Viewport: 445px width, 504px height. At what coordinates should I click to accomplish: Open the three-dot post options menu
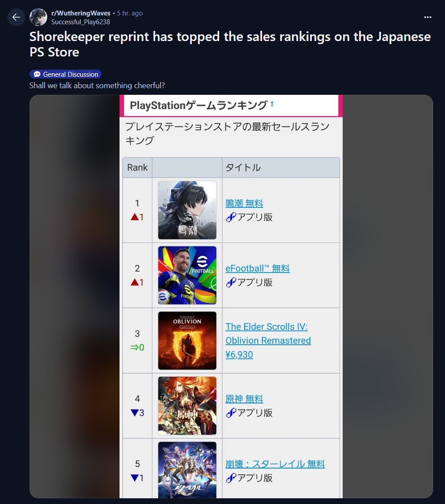[x=428, y=17]
